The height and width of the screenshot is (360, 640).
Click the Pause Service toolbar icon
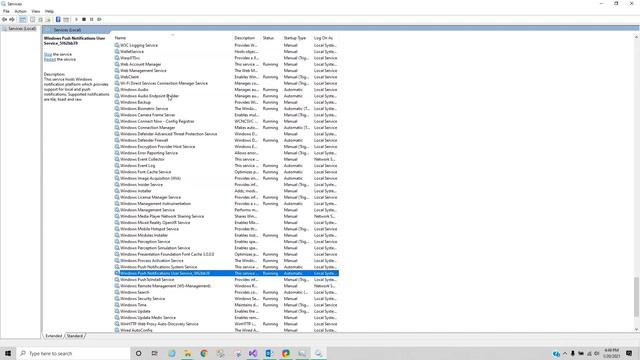pos(91,20)
